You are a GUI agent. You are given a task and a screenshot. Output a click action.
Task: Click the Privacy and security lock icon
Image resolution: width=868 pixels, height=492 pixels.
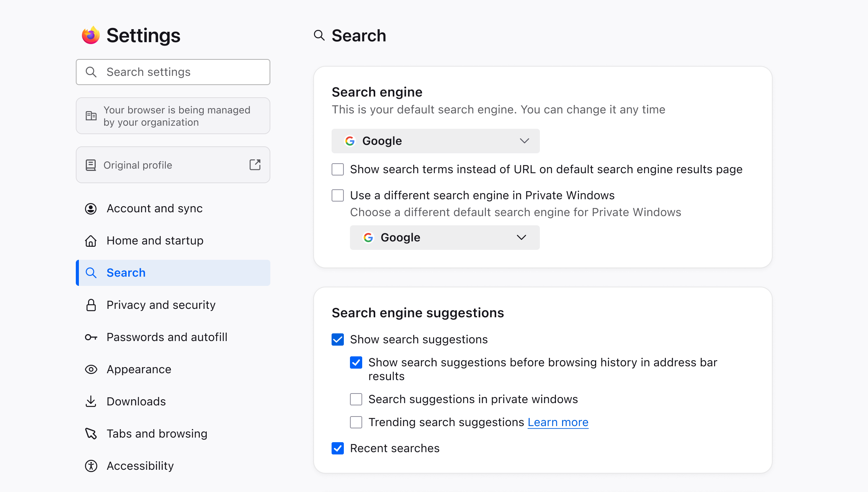91,305
